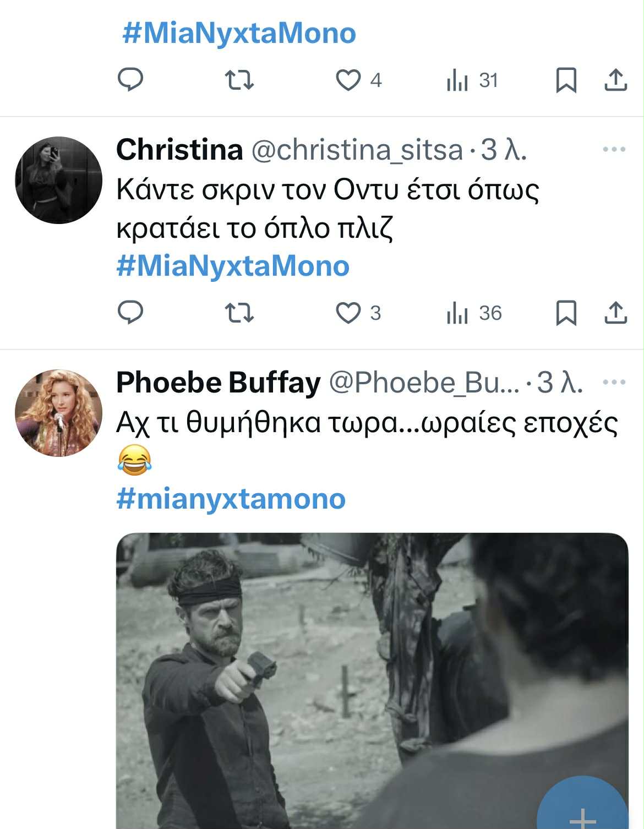
Task: Open more options on Christina's tweet
Action: 614,149
